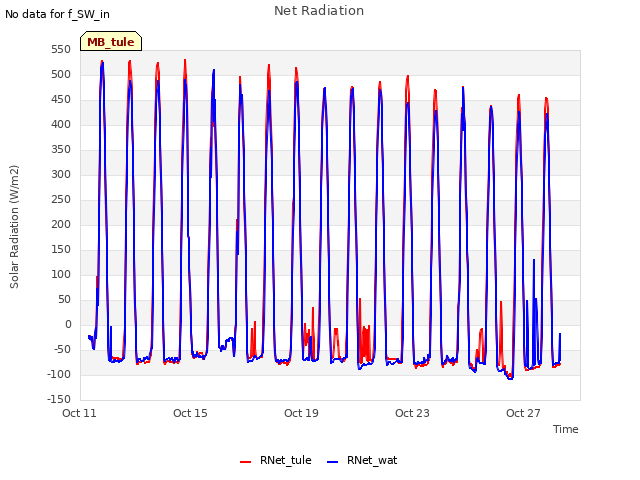This screenshot has width=640, height=480.
Task: Select the MB_tule label box
Action: click(x=111, y=41)
